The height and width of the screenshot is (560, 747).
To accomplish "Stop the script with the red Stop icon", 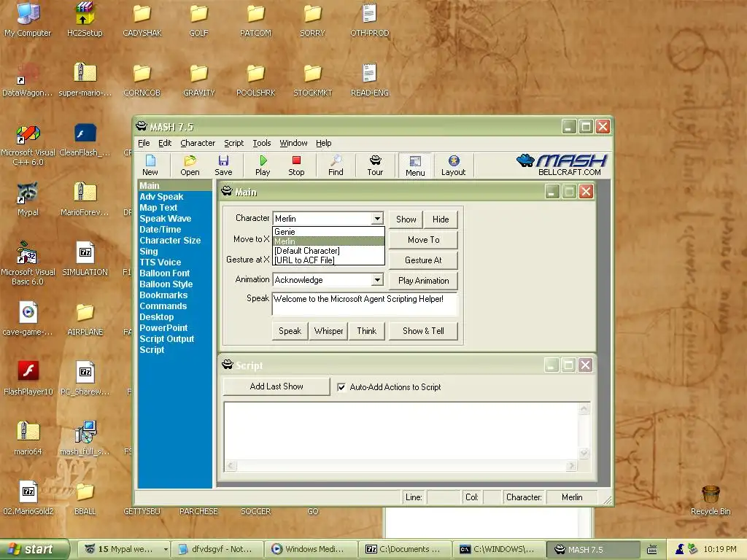I will click(296, 166).
